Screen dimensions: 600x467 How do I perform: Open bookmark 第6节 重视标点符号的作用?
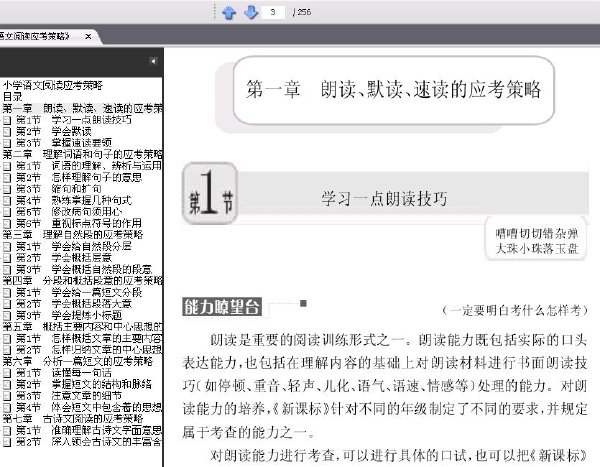tap(79, 223)
